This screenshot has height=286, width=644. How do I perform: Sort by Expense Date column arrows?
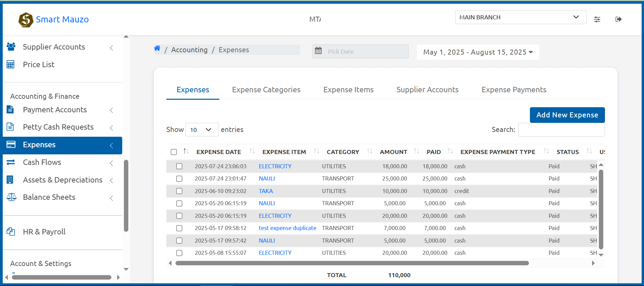pos(252,151)
